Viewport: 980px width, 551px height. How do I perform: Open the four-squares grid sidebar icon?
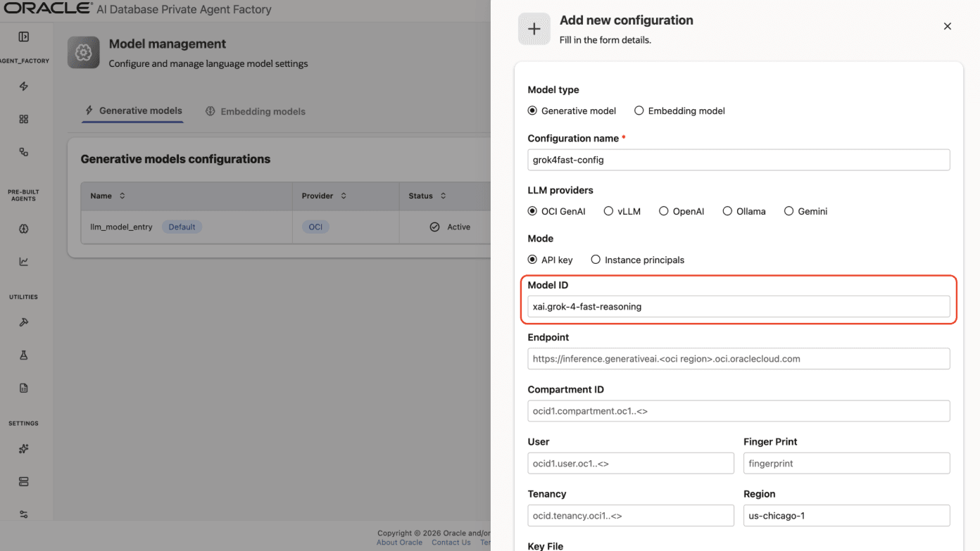[24, 120]
